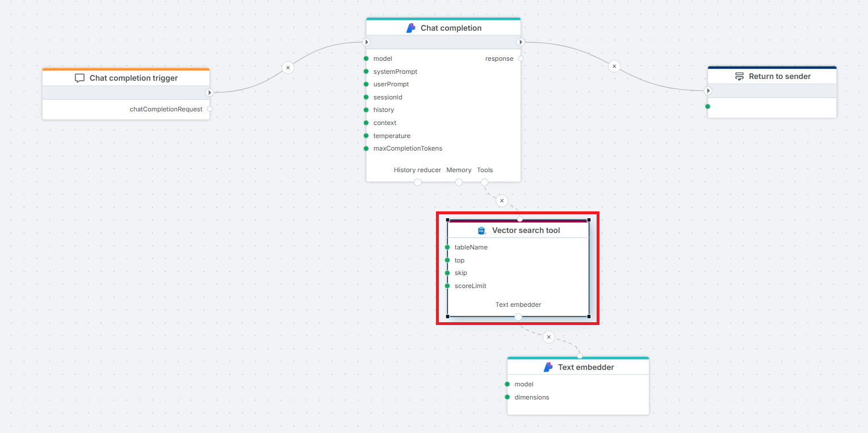The width and height of the screenshot is (868, 433).
Task: Click the green input port on Return to sender
Action: [x=707, y=106]
